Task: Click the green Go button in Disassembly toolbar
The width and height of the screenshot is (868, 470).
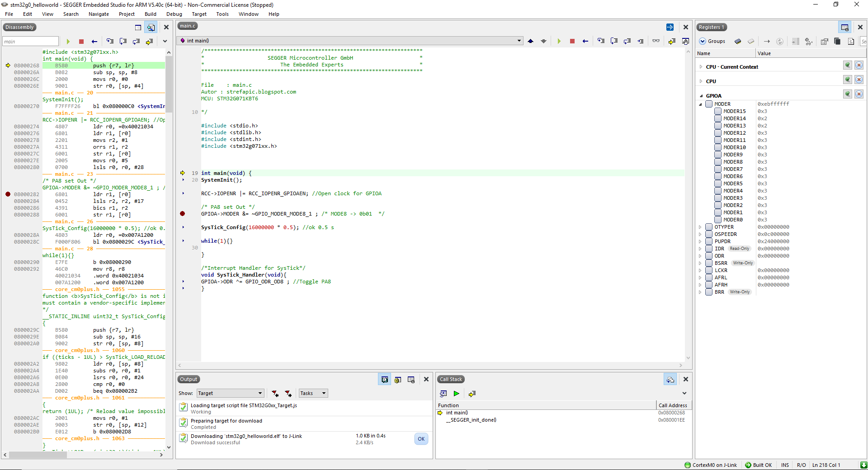Action: coord(68,41)
